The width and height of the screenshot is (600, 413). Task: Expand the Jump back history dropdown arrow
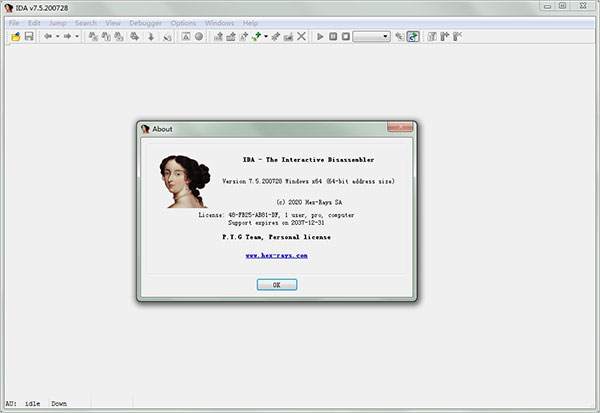pos(58,36)
